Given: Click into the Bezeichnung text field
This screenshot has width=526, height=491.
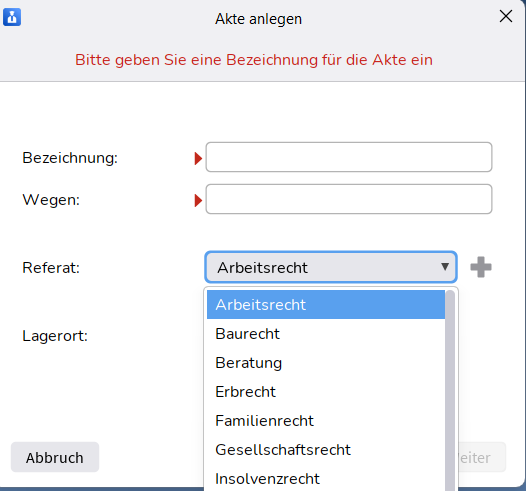Looking at the screenshot, I should point(349,157).
